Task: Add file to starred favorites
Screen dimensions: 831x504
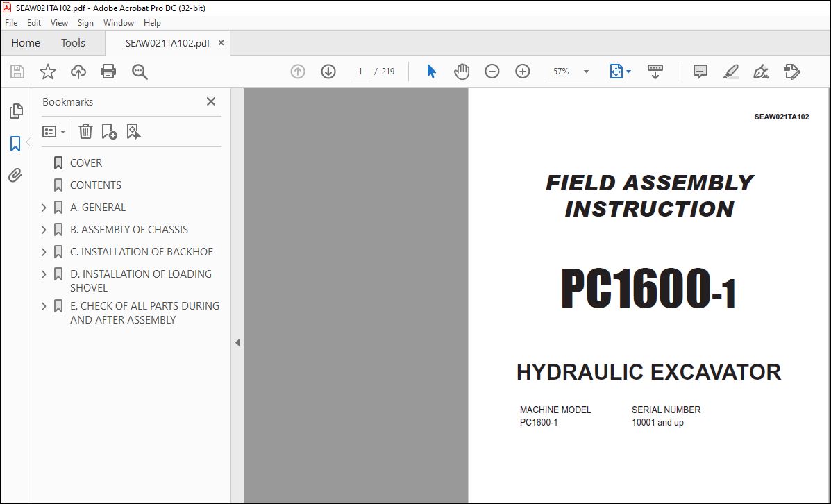Action: click(48, 72)
